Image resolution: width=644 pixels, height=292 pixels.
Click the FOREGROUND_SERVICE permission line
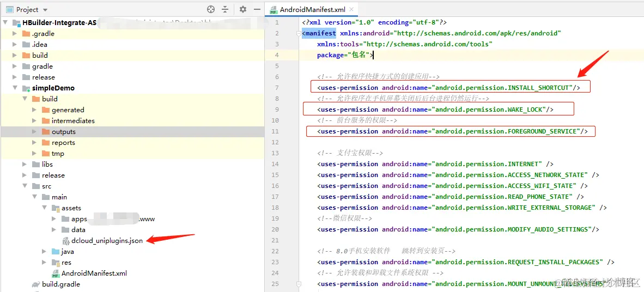coord(452,131)
